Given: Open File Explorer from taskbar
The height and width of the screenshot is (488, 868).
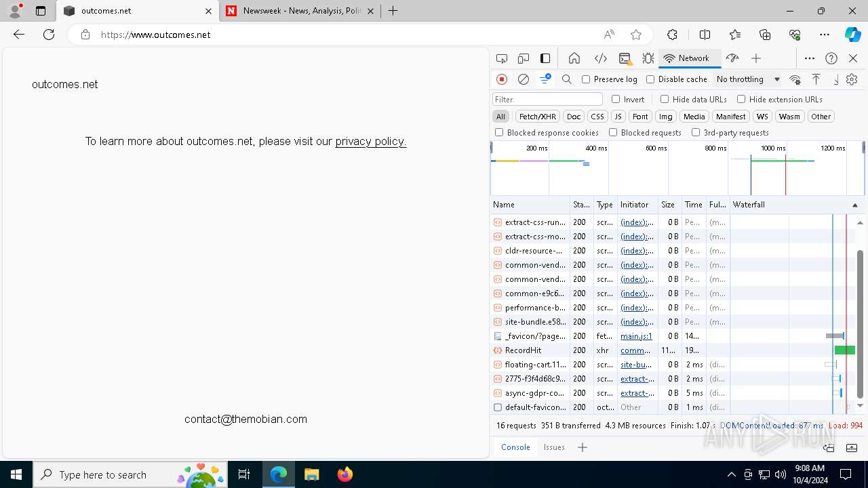Looking at the screenshot, I should click(312, 474).
